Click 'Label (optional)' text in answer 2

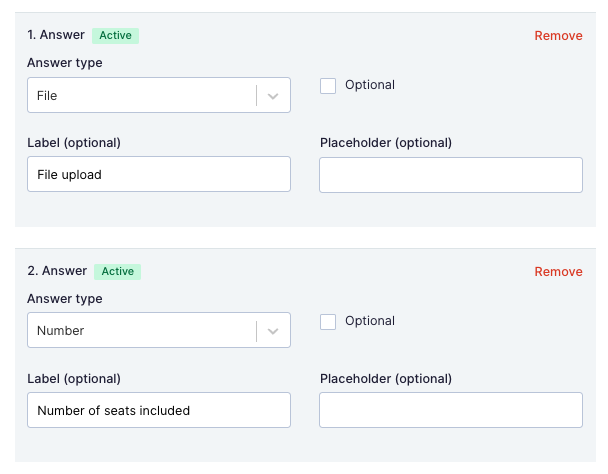tap(74, 379)
